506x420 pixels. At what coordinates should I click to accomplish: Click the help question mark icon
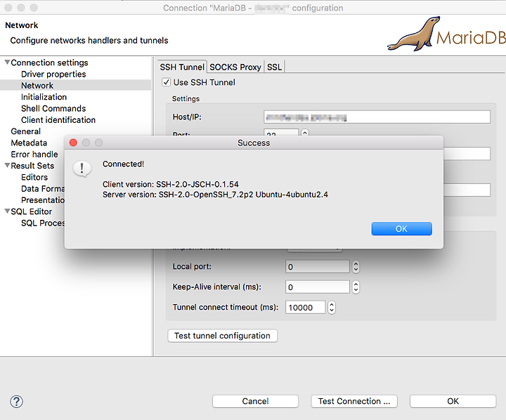coord(16,402)
